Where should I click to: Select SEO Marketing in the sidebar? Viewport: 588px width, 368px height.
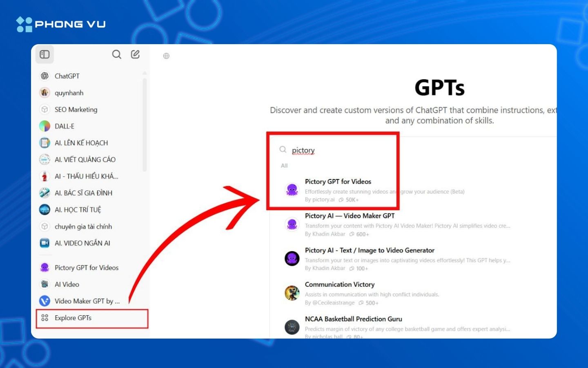pos(76,110)
